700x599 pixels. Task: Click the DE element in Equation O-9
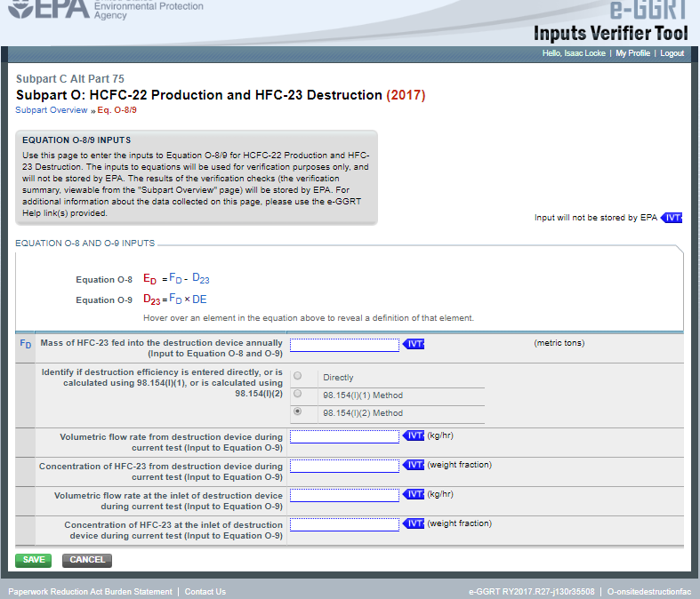pos(199,299)
